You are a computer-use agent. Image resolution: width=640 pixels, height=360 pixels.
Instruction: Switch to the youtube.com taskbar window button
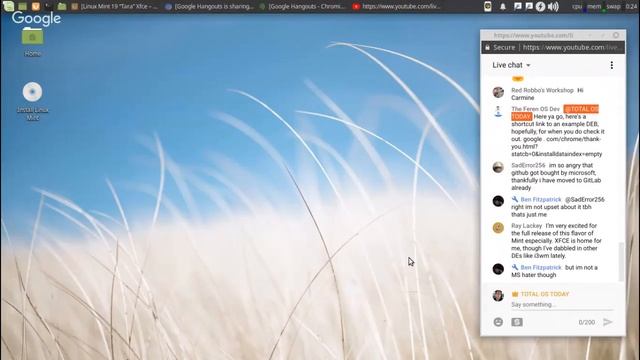pos(397,7)
